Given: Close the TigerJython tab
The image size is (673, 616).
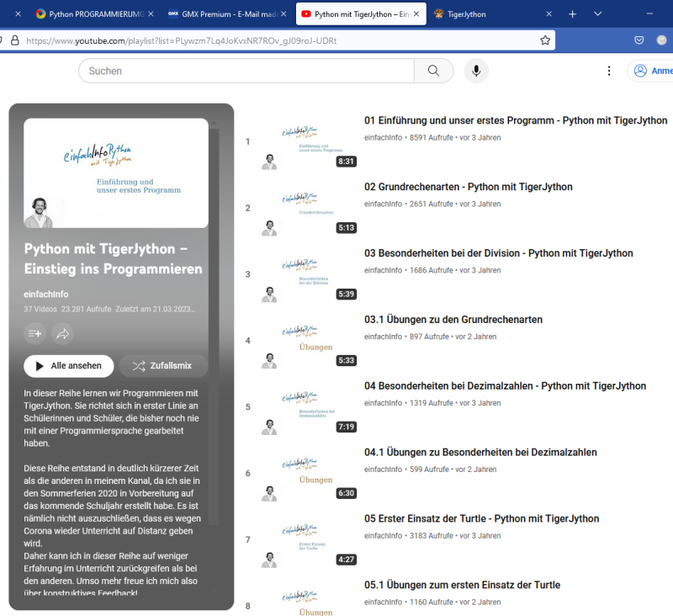Looking at the screenshot, I should click(x=549, y=14).
